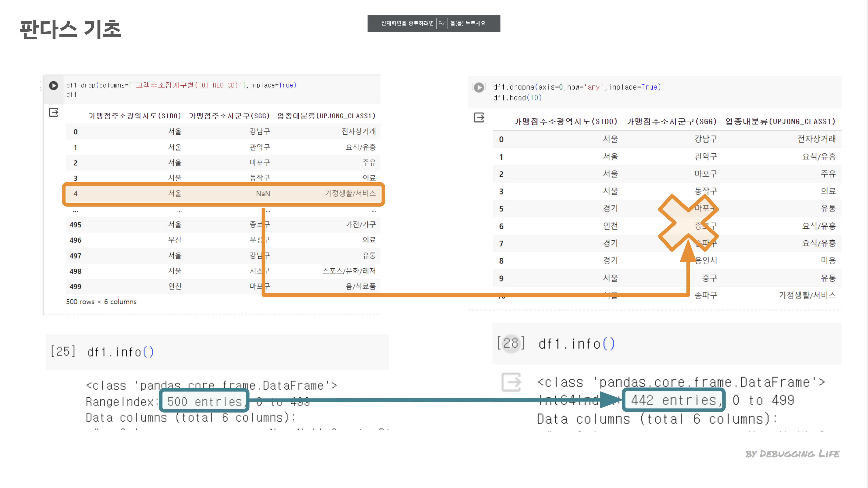Click 'Data columns (total 6 columns)' in cell 28
Image resolution: width=868 pixels, height=488 pixels.
point(657,419)
